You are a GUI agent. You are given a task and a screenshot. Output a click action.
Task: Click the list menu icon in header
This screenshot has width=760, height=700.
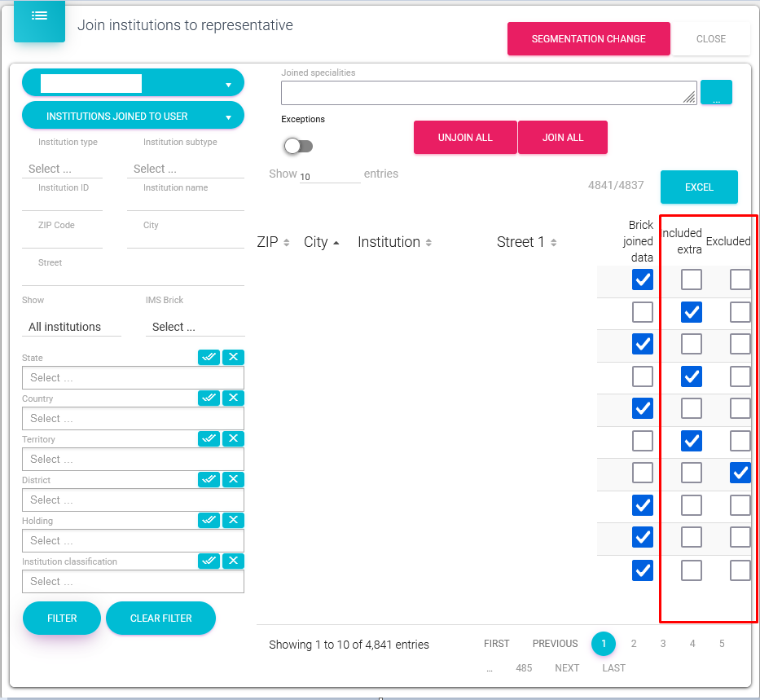(39, 16)
